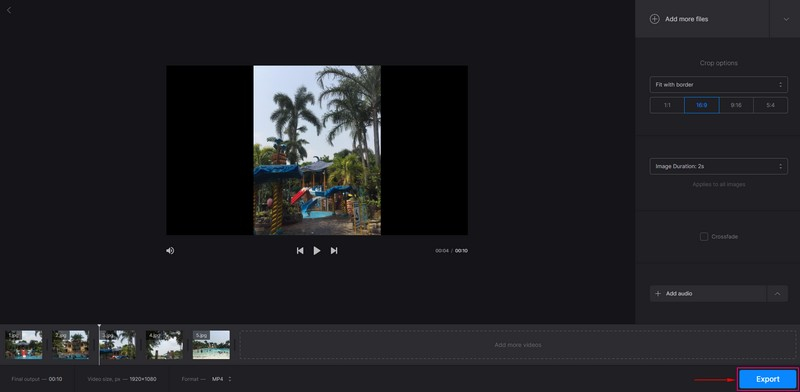Click the Add more videos drop area
The width and height of the screenshot is (800, 392).
click(518, 345)
